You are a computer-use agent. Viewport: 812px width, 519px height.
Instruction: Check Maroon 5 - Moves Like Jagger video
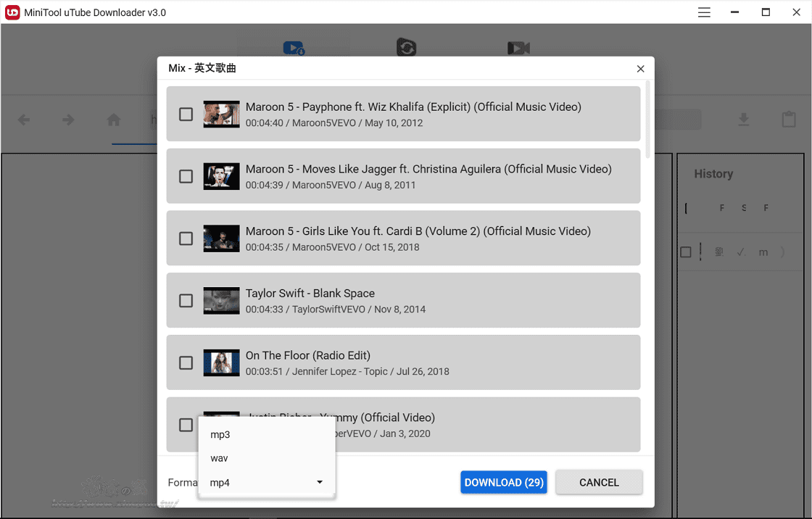186,176
